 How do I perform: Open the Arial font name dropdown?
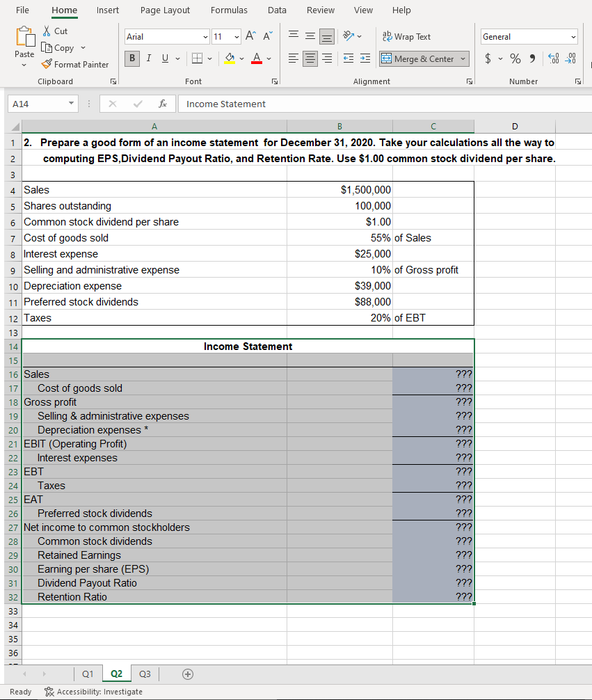coord(205,37)
